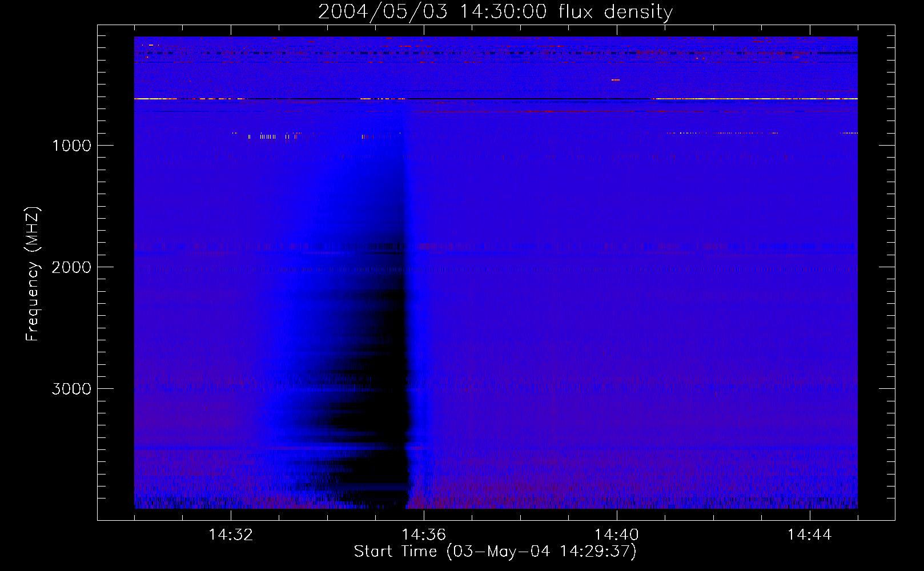The height and width of the screenshot is (571, 924).
Task: Click the 'Start Time (03-May-04 14:29:37)' label
Action: coord(495,552)
